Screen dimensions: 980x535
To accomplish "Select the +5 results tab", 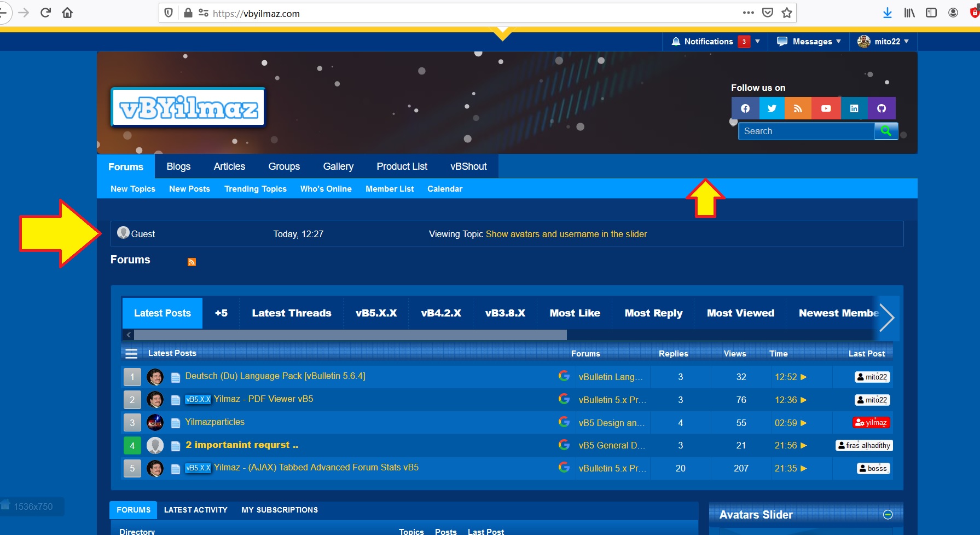I will tap(221, 313).
